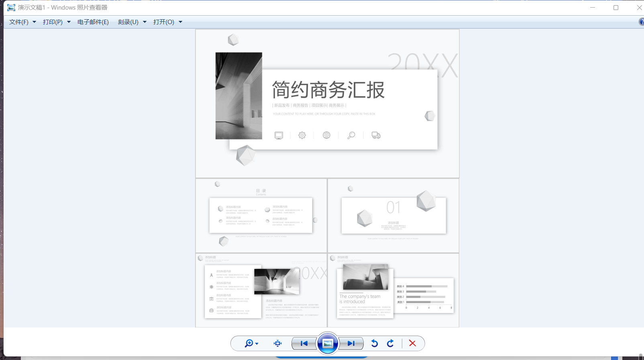644x360 pixels.
Task: Click the 目录 contents slide thumbnail
Action: tap(261, 216)
